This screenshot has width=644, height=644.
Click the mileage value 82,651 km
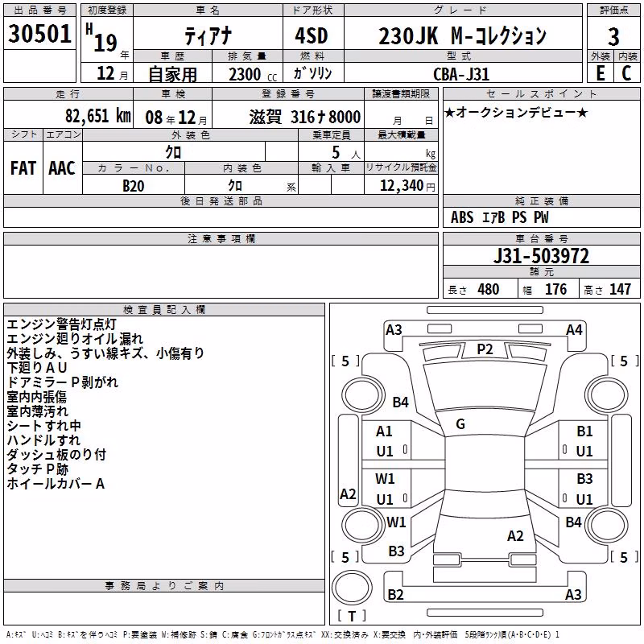click(97, 116)
